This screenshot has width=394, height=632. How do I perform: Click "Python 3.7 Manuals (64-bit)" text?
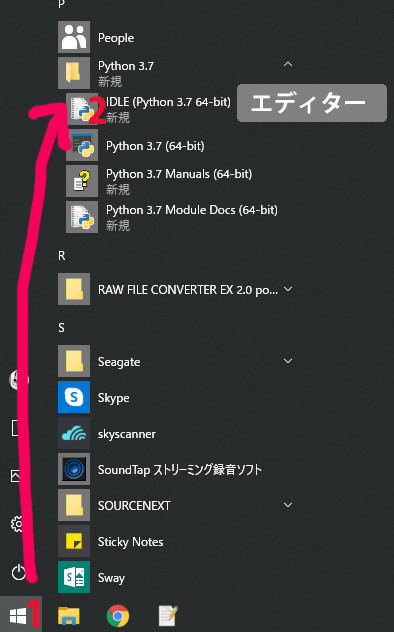(x=179, y=174)
